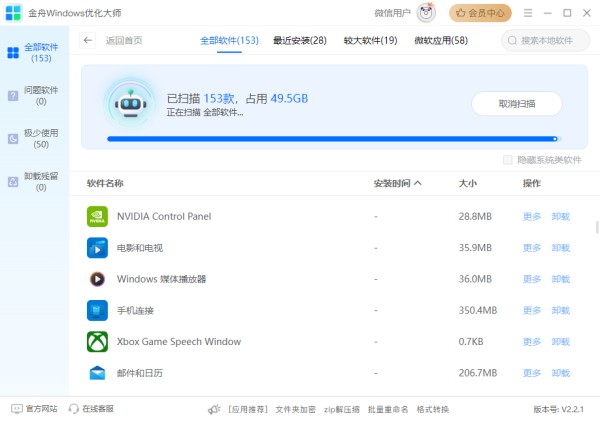This screenshot has height=422, width=600.
Task: Open 格式转换 recommended app
Action: pos(432,409)
